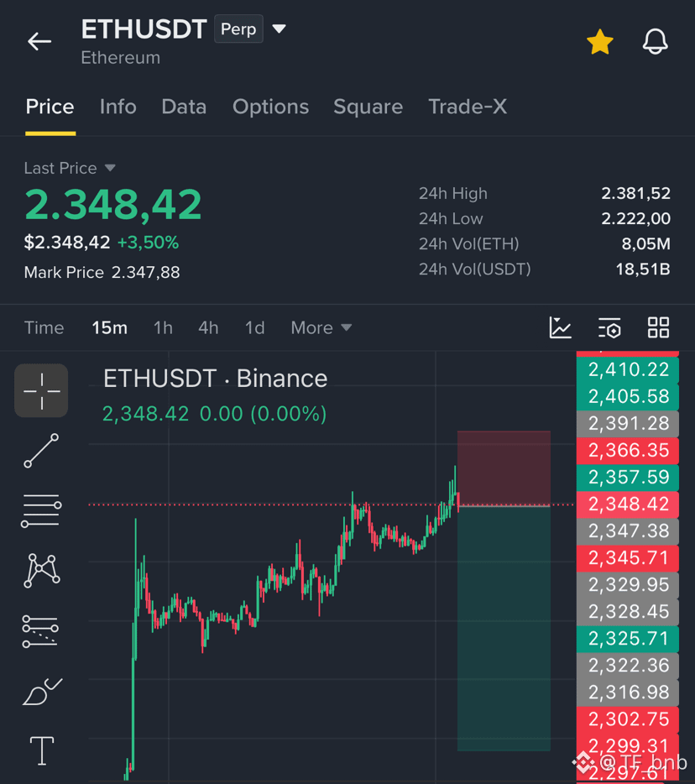This screenshot has height=784, width=695.
Task: Select the crosshair cursor tool
Action: [x=41, y=390]
